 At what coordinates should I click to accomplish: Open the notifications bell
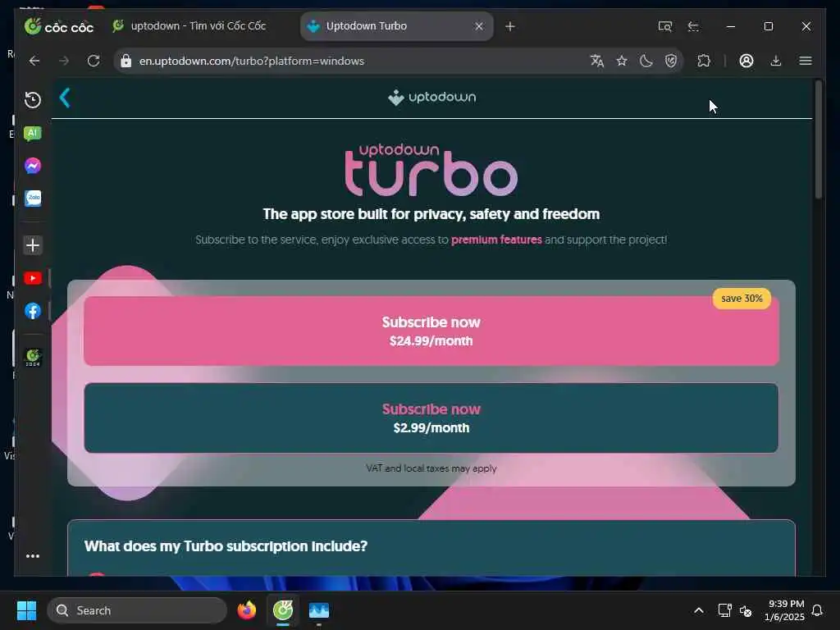coord(817,610)
